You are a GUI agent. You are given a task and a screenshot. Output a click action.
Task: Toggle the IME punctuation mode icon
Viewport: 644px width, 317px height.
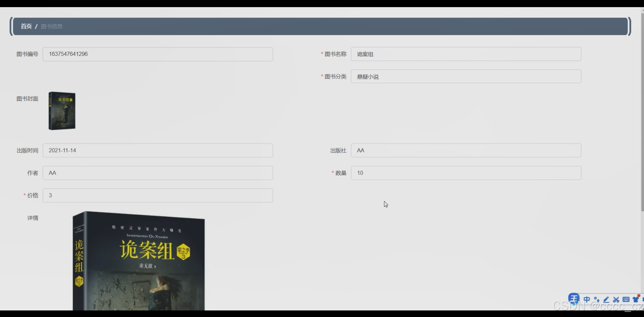point(596,299)
